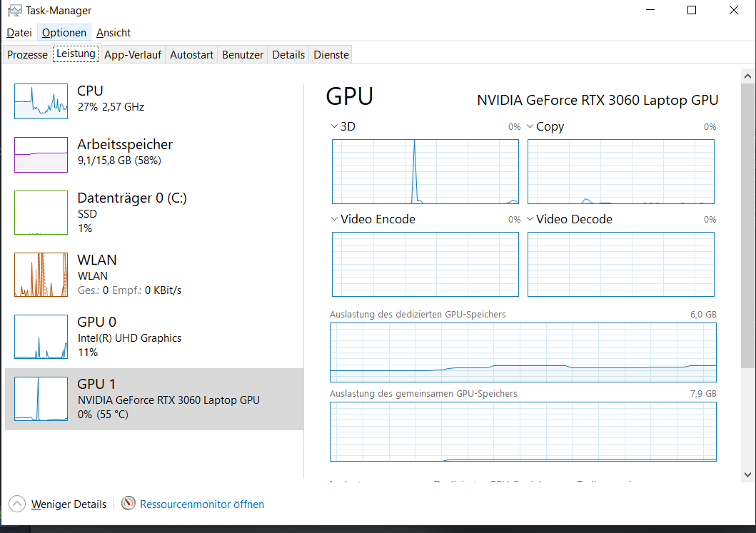Switch to the App-Verlauf tab

133,54
